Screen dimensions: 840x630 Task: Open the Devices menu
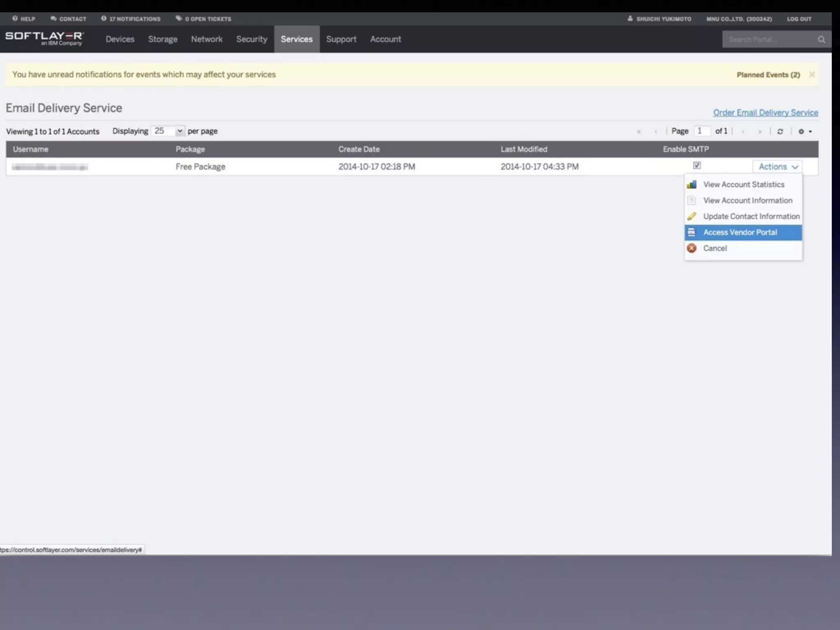(120, 39)
